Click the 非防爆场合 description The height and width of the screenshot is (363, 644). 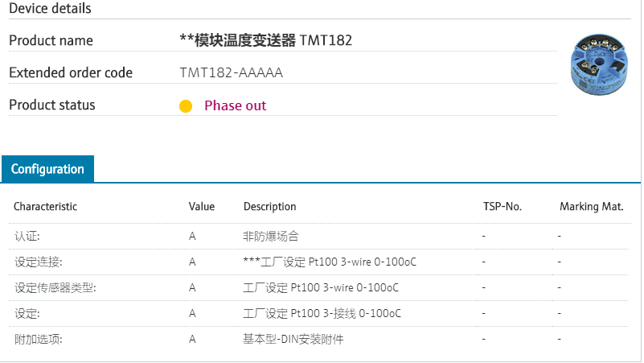(x=271, y=237)
